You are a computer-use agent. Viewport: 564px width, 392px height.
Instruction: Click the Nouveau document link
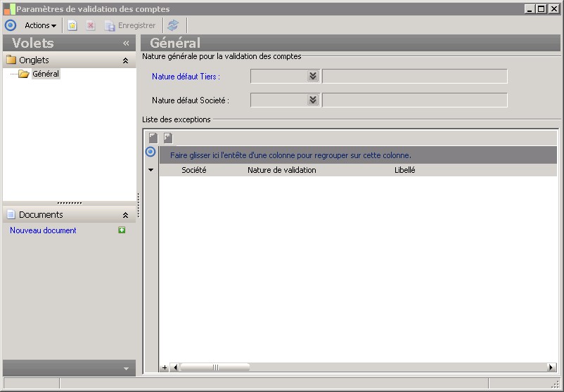(43, 230)
